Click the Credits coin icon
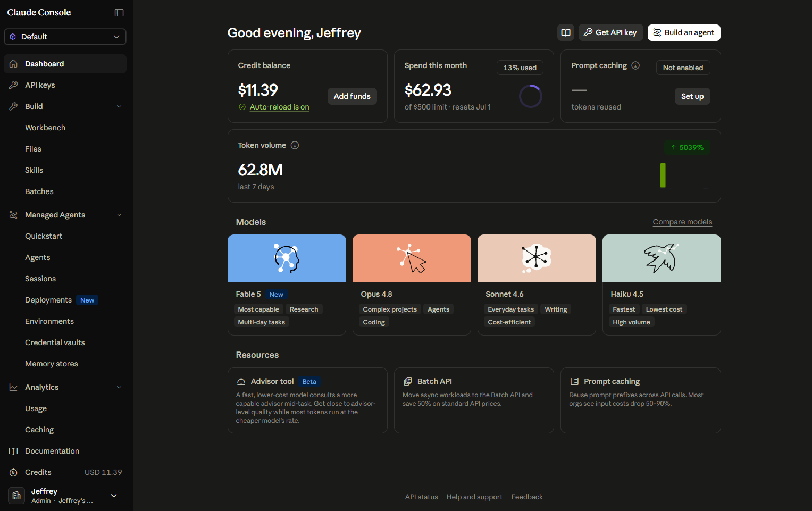812x511 pixels. pos(14,472)
